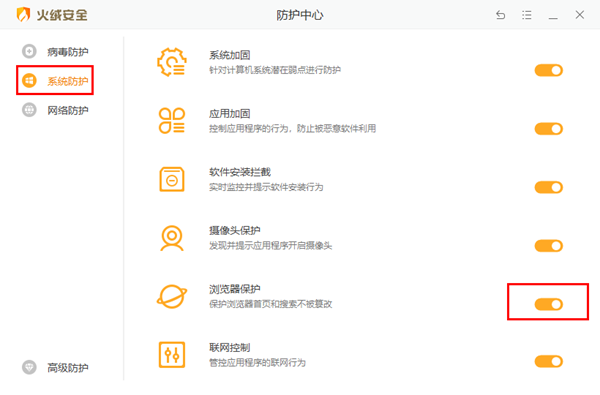Screen dimensions: 600x395
Task: Click the 联网控制 sliders icon
Action: (172, 355)
